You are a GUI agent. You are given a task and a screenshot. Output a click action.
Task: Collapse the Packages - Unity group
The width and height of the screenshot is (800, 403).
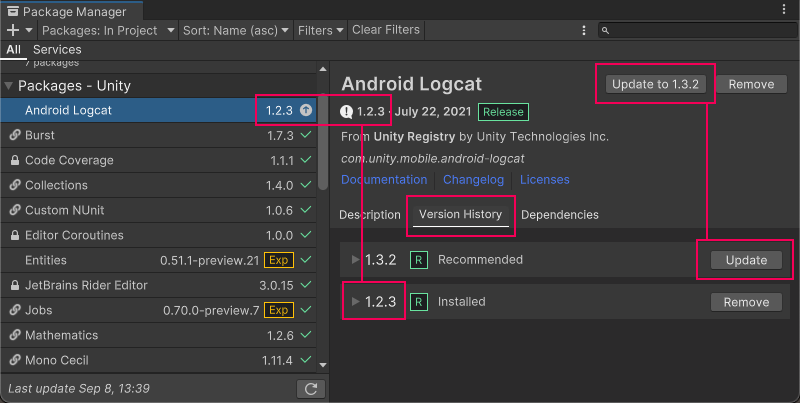click(x=9, y=86)
